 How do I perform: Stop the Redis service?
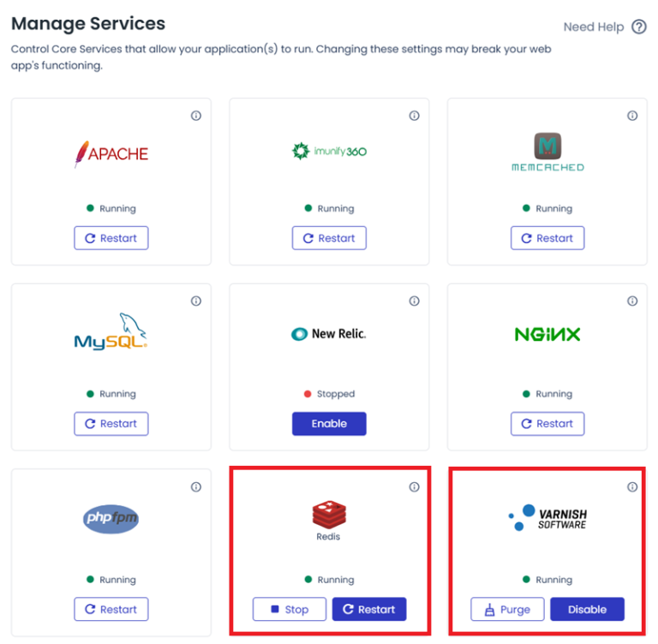point(290,609)
